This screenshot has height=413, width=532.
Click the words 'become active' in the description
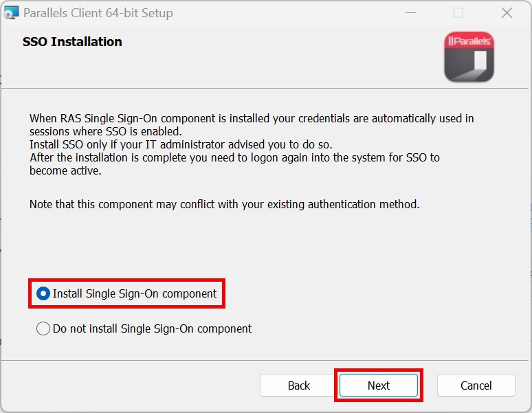[65, 170]
